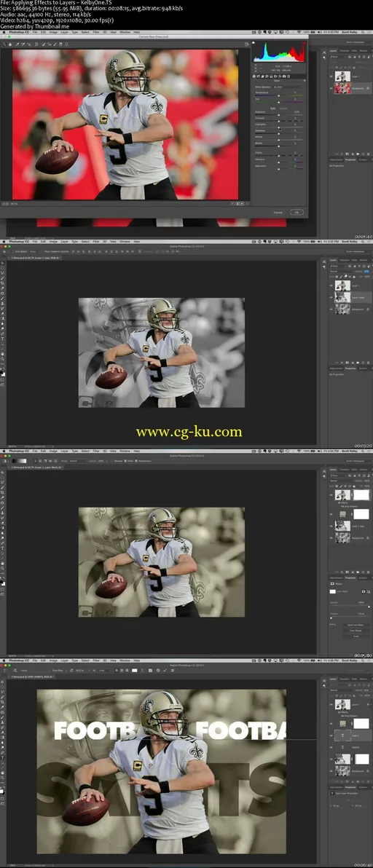Click create new layer icon, second frame
Image resolution: width=373 pixels, height=868 pixels.
[x=363, y=362]
